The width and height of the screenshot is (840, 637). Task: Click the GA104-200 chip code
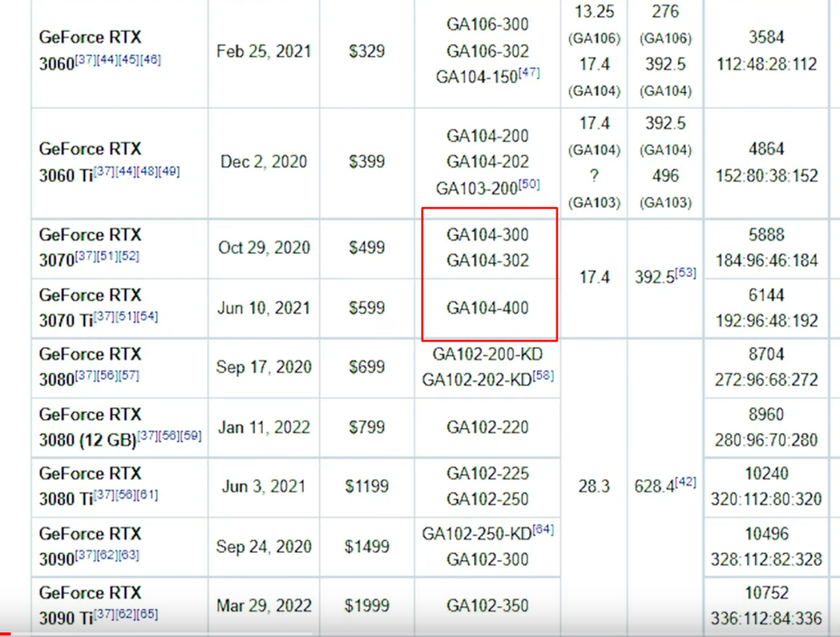[488, 136]
